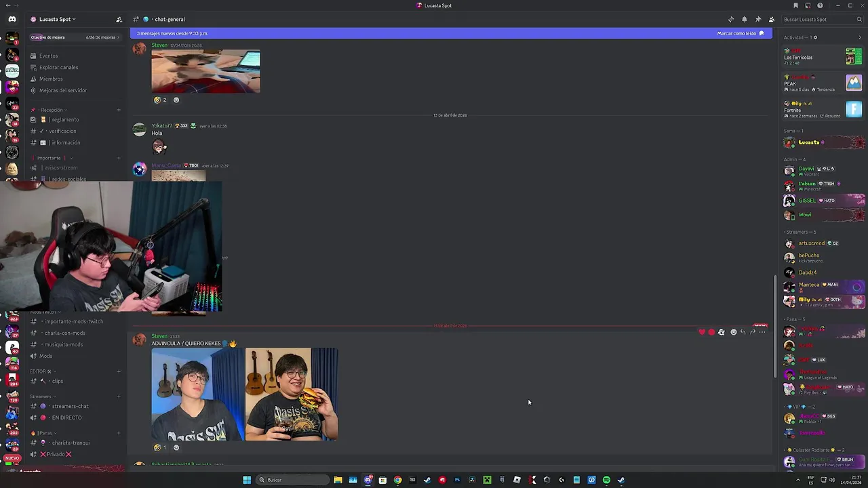Collapse the Recepción channel category
Image resolution: width=868 pixels, height=488 pixels.
pos(52,110)
